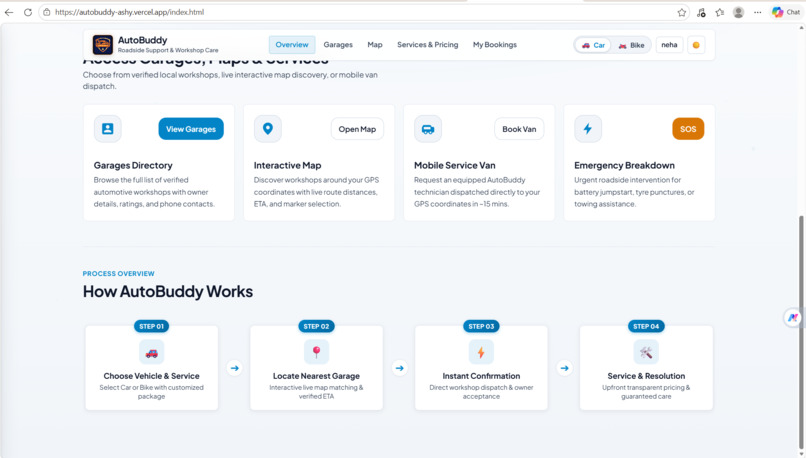
Task: Click the PROCESS OVERVIEW label
Action: coord(119,273)
